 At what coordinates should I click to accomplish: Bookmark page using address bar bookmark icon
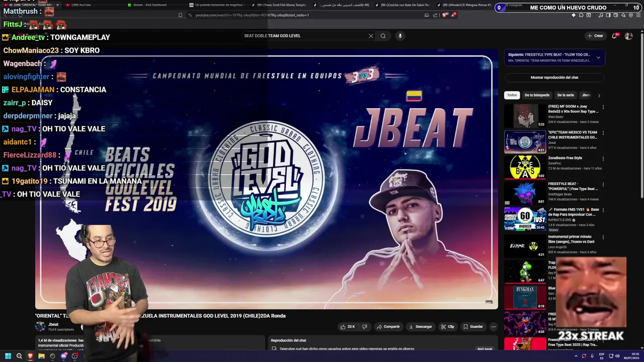coord(180,15)
